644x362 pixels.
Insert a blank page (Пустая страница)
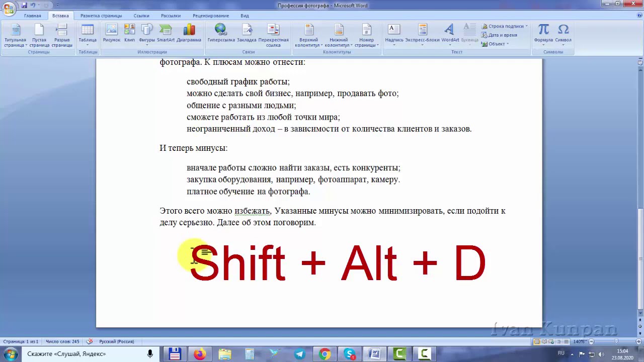click(39, 36)
